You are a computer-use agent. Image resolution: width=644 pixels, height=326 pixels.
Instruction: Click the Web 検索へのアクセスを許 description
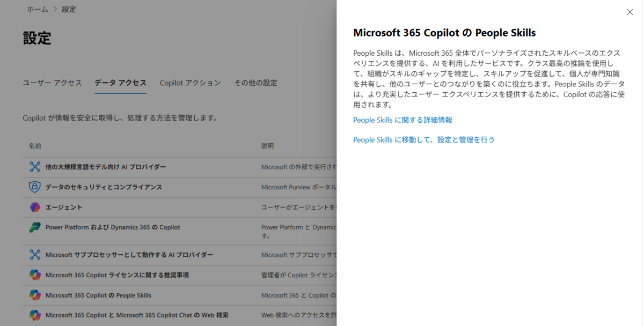(299, 315)
